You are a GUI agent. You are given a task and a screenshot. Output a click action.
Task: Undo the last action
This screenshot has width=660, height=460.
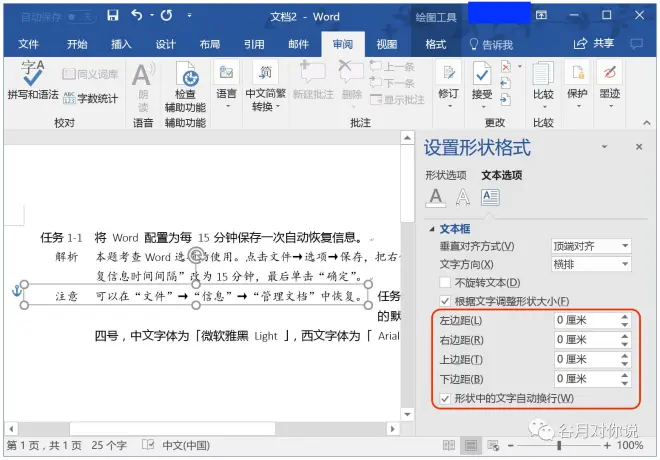137,16
